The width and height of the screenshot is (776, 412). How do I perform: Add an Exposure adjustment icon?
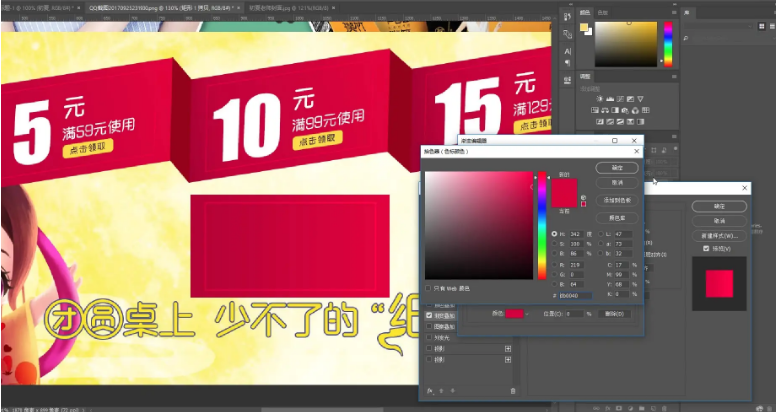tap(630, 99)
